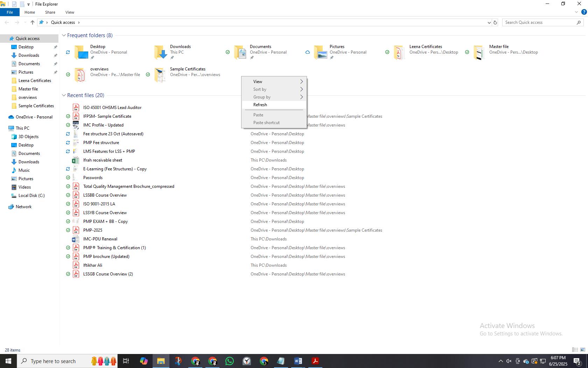Image resolution: width=588 pixels, height=368 pixels.
Task: Select the Downloads frequent folder icon
Action: pyautogui.click(x=161, y=53)
